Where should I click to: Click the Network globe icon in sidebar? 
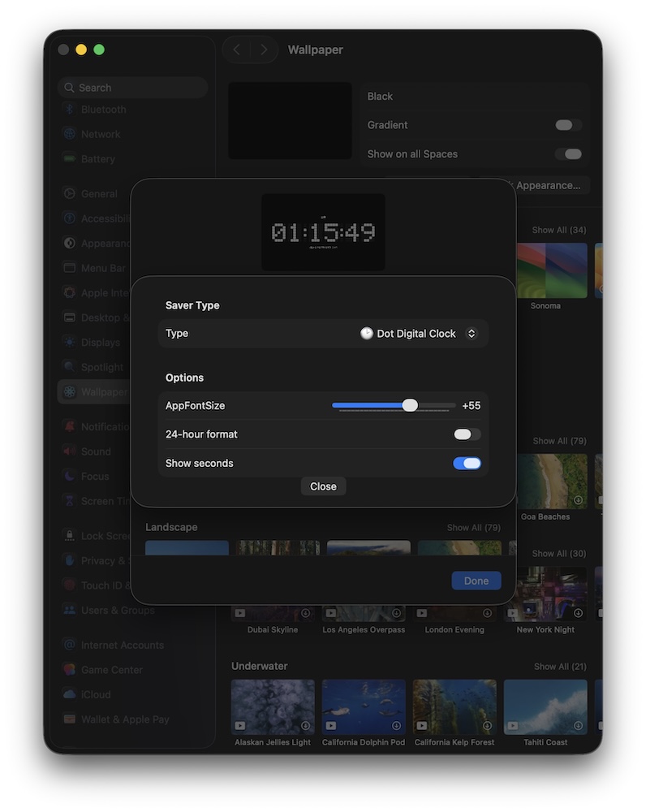70,134
